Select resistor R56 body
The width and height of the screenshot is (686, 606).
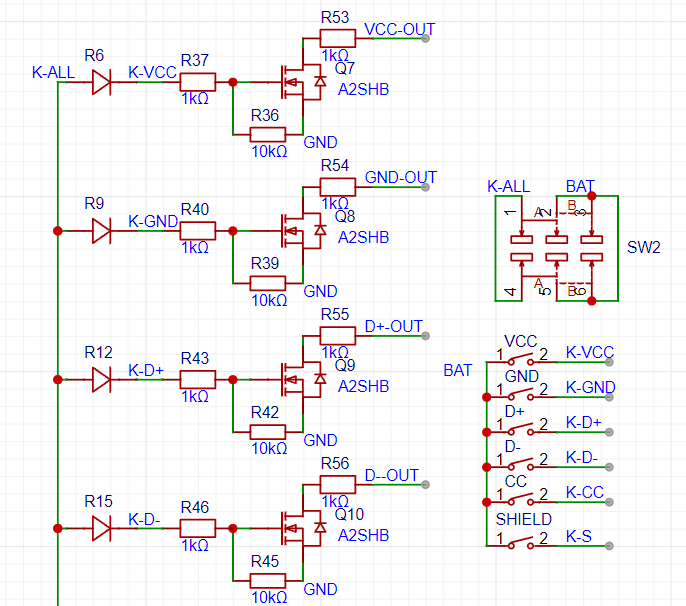338,484
